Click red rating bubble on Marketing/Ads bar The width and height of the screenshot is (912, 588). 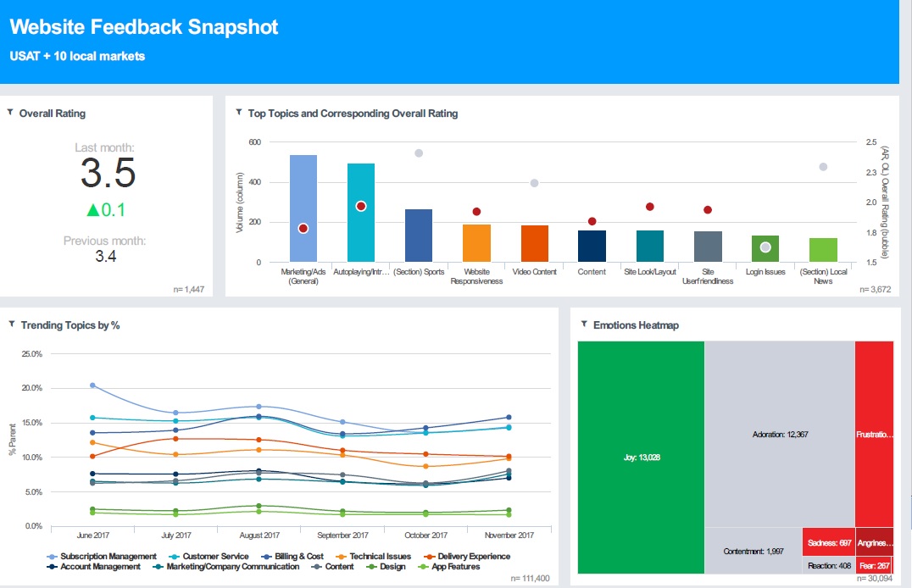coord(303,229)
